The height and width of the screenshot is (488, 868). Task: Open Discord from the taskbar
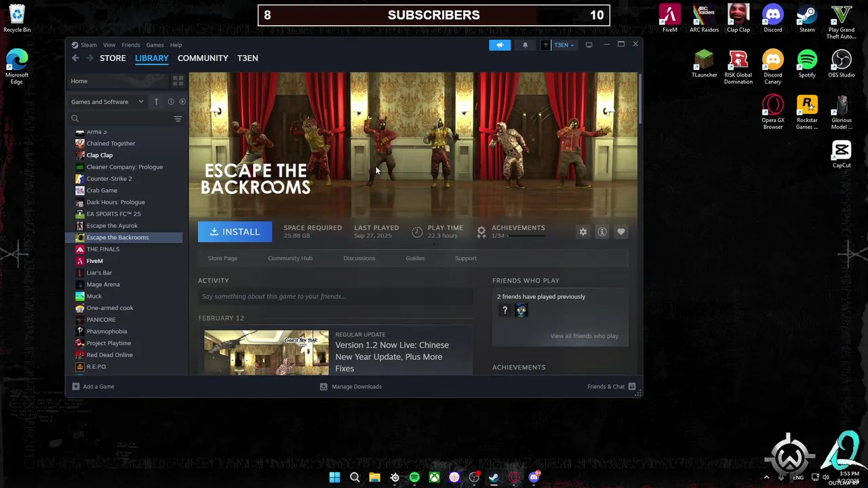[x=534, y=477]
